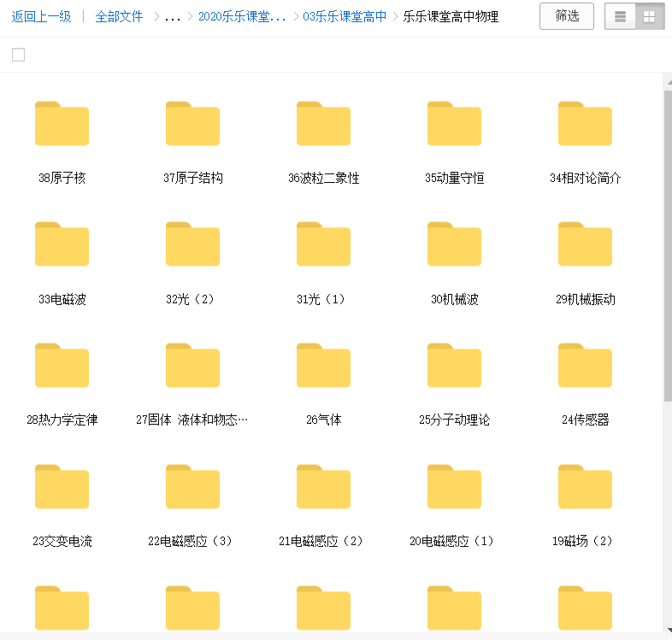Viewport: 672px width, 640px height.
Task: Open the 23交变电流 folder icon
Action: [62, 487]
